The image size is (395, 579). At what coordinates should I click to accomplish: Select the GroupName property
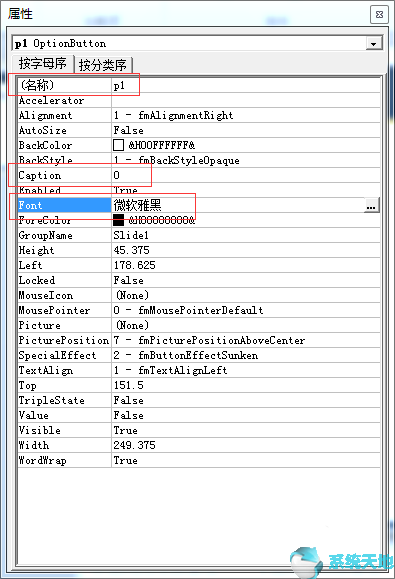point(65,236)
